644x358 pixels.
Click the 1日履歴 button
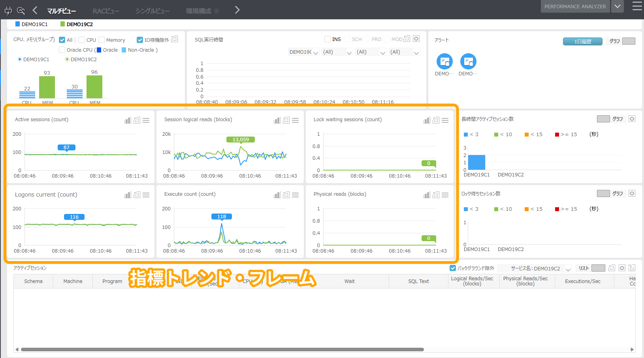coord(582,41)
